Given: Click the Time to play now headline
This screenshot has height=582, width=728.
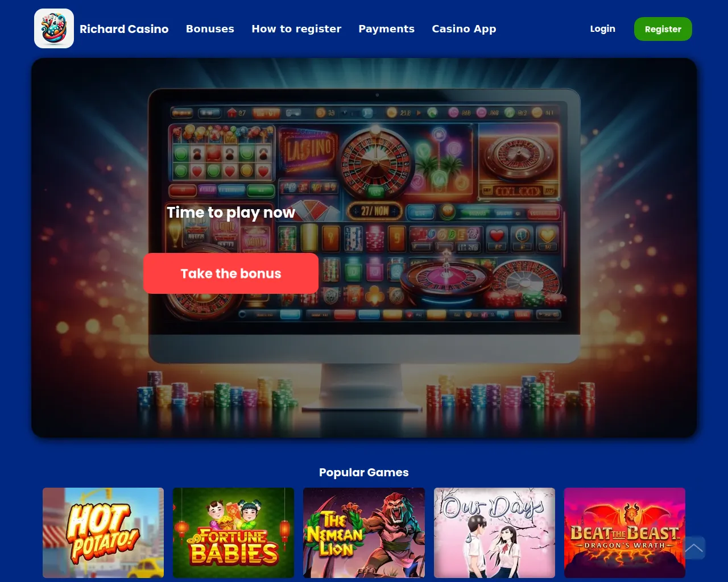Looking at the screenshot, I should point(231,212).
